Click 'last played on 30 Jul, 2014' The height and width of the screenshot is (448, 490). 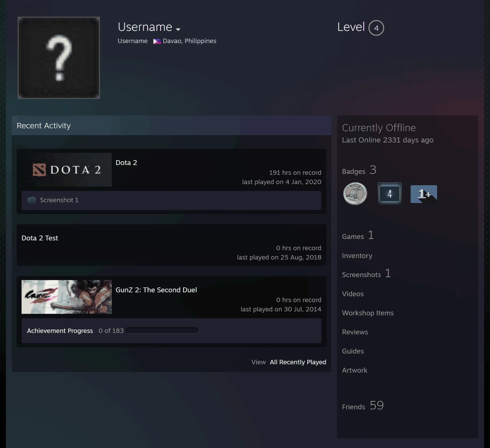[x=281, y=309]
